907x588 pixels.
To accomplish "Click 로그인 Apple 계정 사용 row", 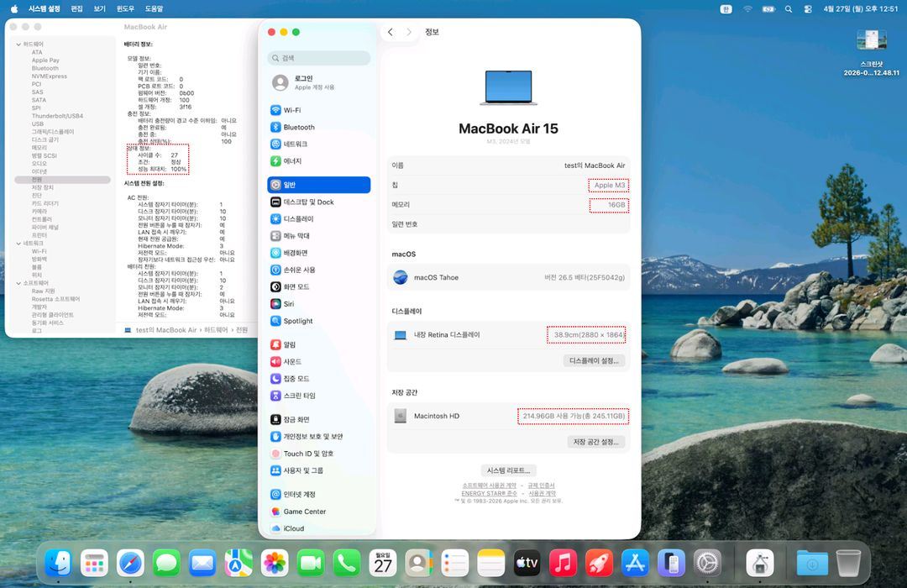I will click(x=319, y=83).
